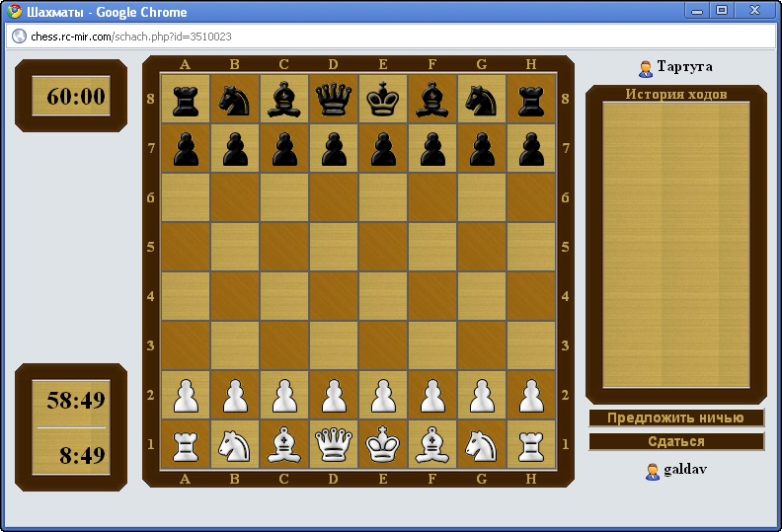Select the white pawn on F2

(432, 395)
